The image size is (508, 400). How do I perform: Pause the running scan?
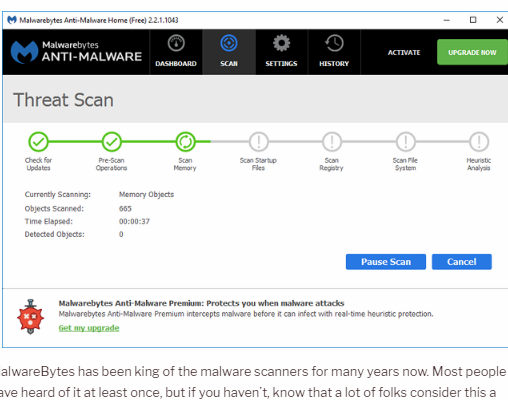point(386,262)
